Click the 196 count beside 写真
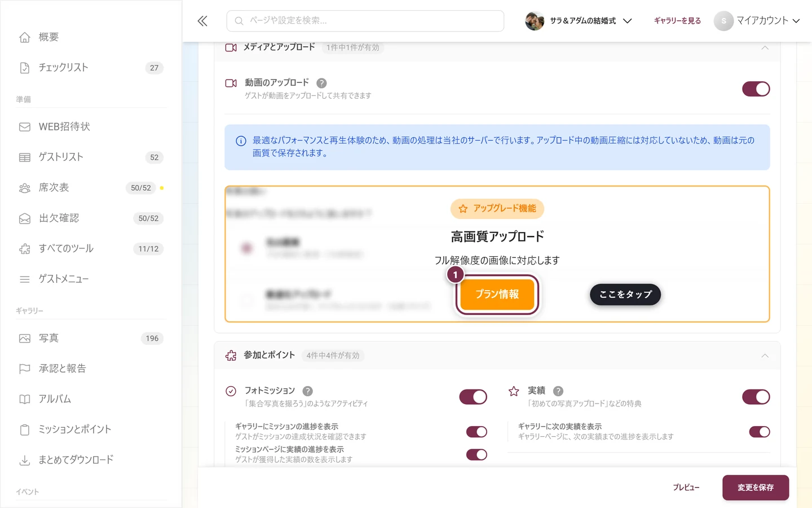The image size is (812, 508). (x=152, y=339)
